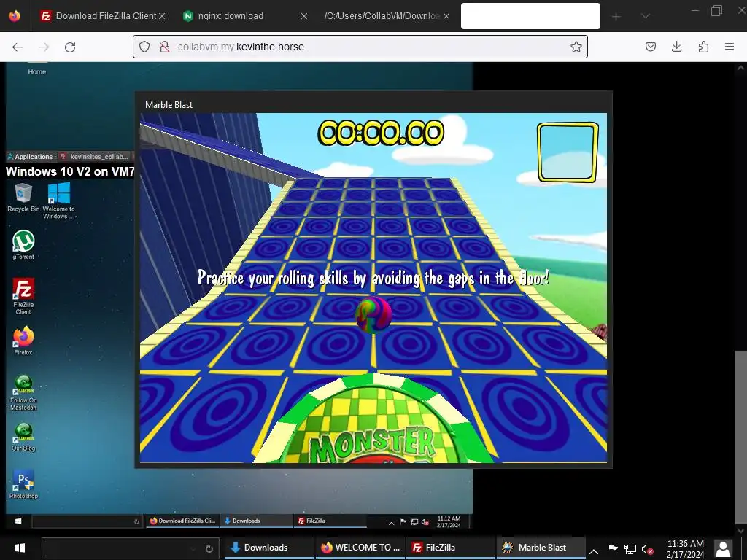This screenshot has height=560, width=747.
Task: Click the muted volume tray icon
Action: [648, 549]
